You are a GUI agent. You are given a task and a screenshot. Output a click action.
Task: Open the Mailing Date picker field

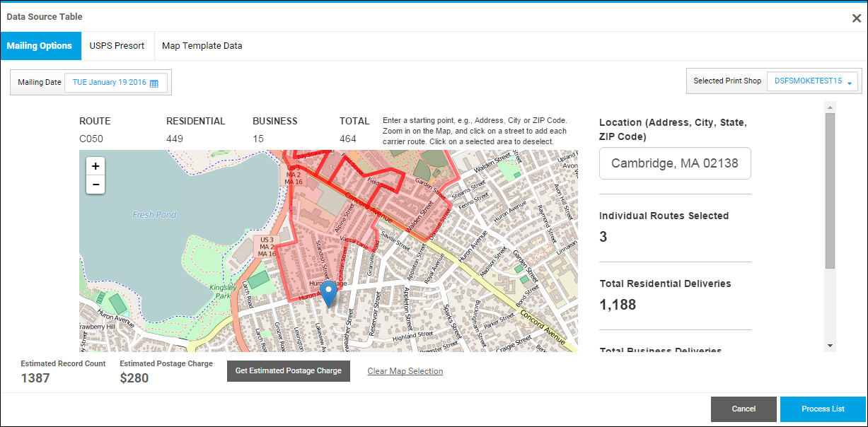pos(110,82)
